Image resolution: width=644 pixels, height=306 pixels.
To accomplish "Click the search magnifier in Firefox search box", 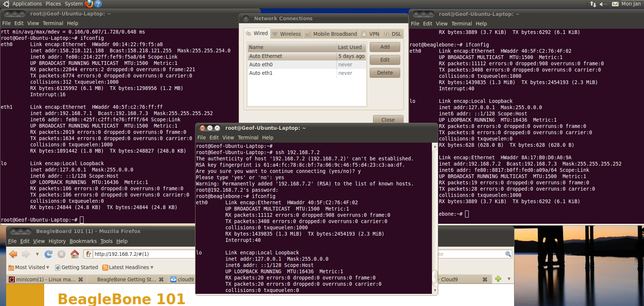I will (508, 254).
